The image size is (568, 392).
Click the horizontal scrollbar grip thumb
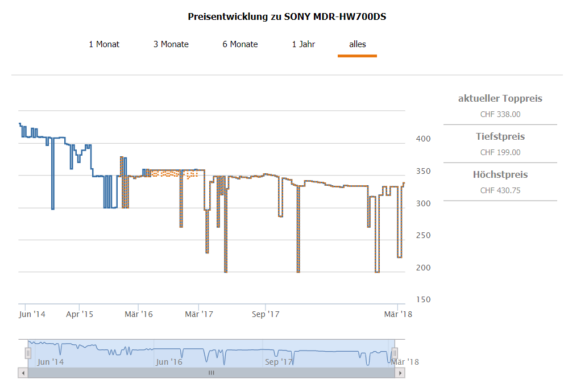tap(211, 373)
